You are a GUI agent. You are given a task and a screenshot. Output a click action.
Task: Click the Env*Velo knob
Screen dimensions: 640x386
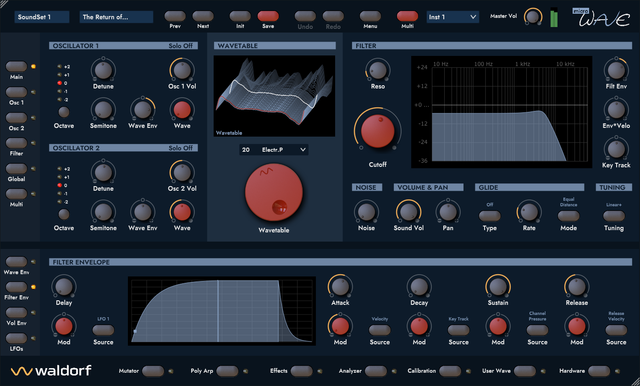[616, 110]
